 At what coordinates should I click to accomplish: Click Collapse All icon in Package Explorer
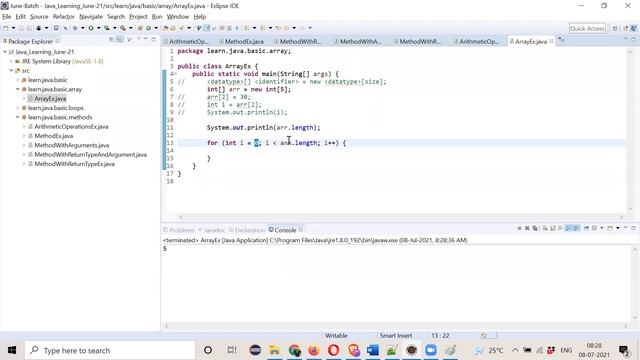click(x=111, y=40)
